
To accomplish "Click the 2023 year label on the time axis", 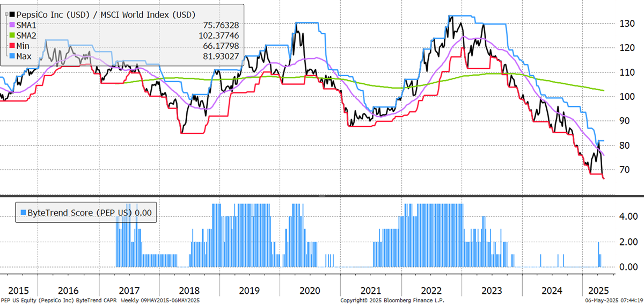I will point(492,290).
